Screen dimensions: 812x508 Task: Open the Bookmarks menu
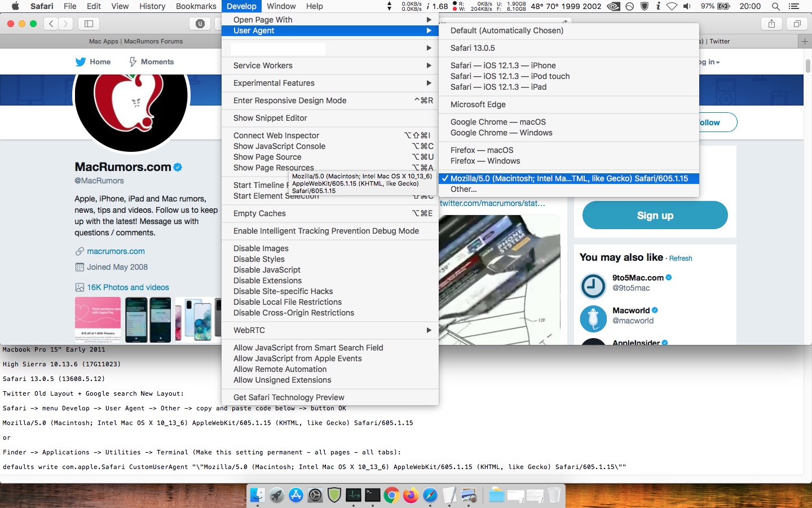coord(196,6)
